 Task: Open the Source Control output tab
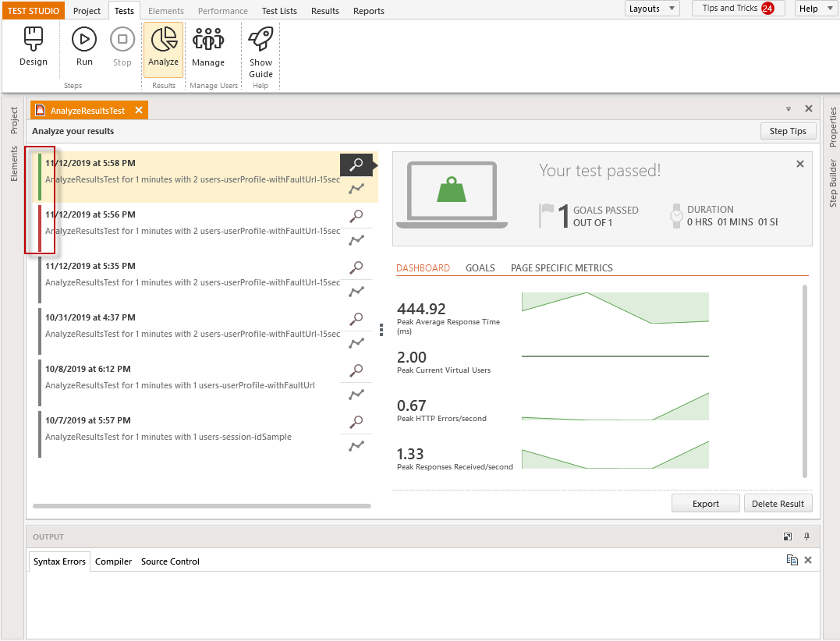(170, 561)
